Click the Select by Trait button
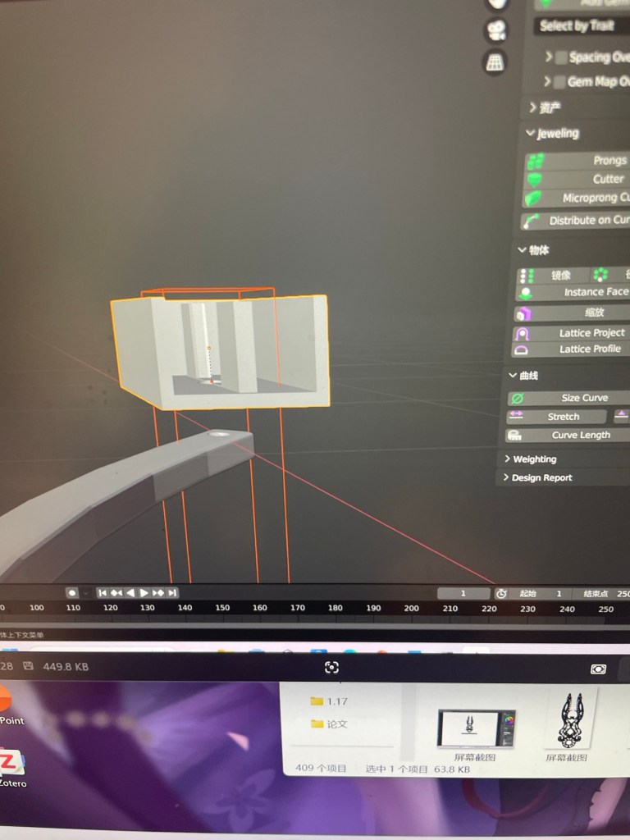630x840 pixels. point(582,26)
